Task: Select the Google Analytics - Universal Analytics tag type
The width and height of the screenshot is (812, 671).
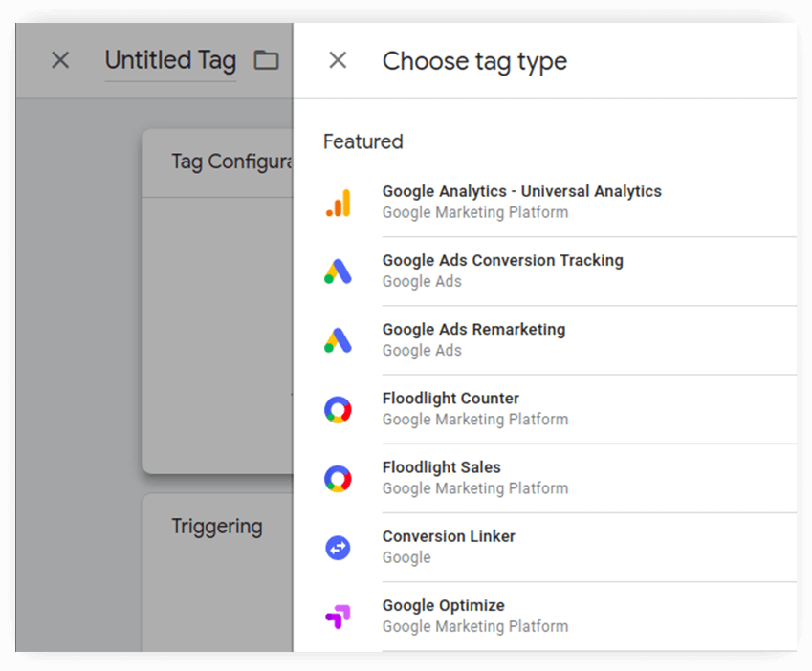Action: (x=521, y=201)
